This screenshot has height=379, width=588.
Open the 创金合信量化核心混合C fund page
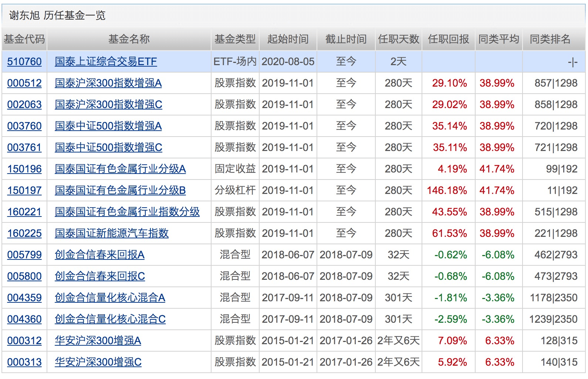point(110,319)
